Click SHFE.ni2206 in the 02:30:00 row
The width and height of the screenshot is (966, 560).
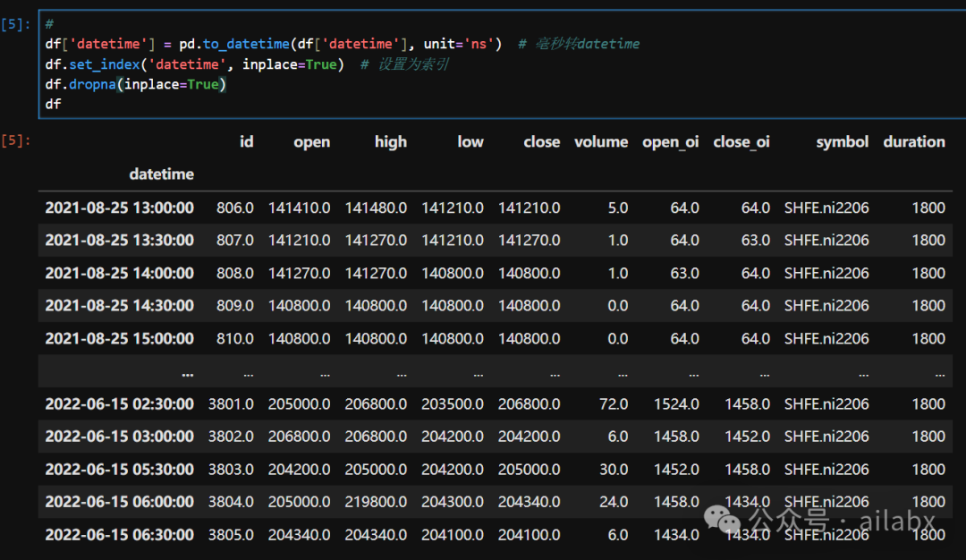pos(826,404)
